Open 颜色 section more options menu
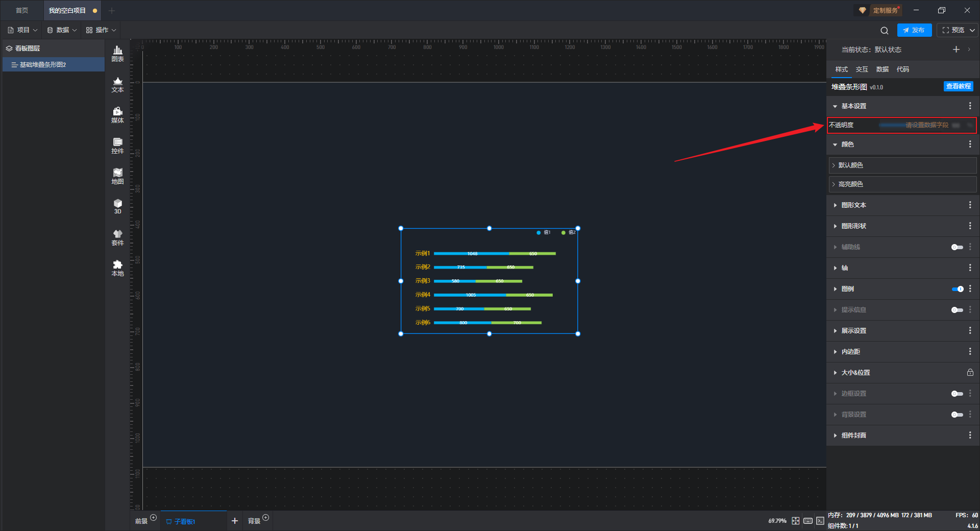 [970, 144]
